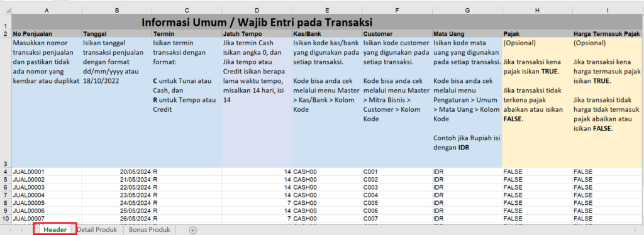Select the date cell 22/05/2024

pos(116,187)
